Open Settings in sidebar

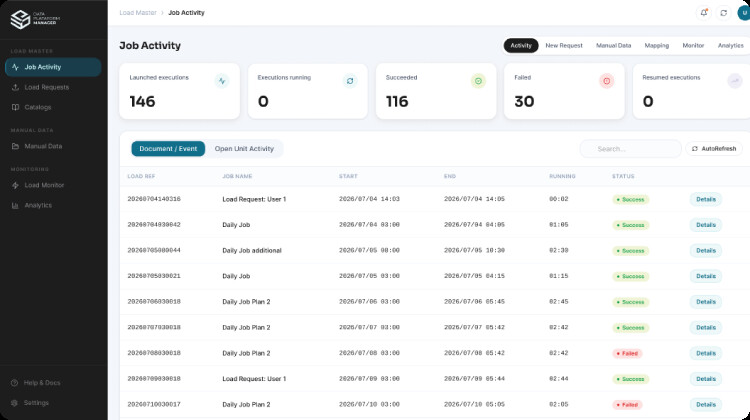(x=36, y=403)
